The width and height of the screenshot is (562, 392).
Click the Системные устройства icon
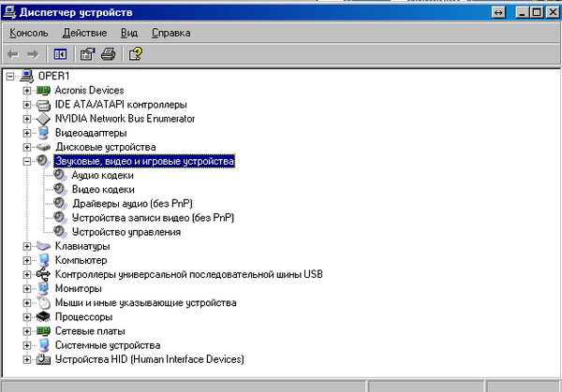click(43, 345)
